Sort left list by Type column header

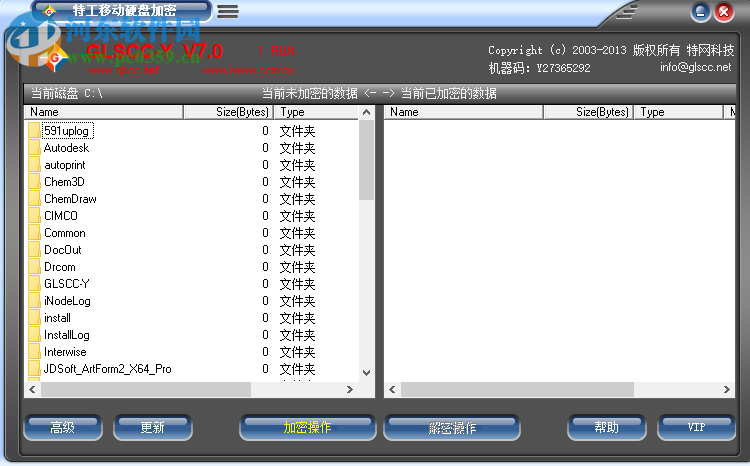click(x=316, y=112)
